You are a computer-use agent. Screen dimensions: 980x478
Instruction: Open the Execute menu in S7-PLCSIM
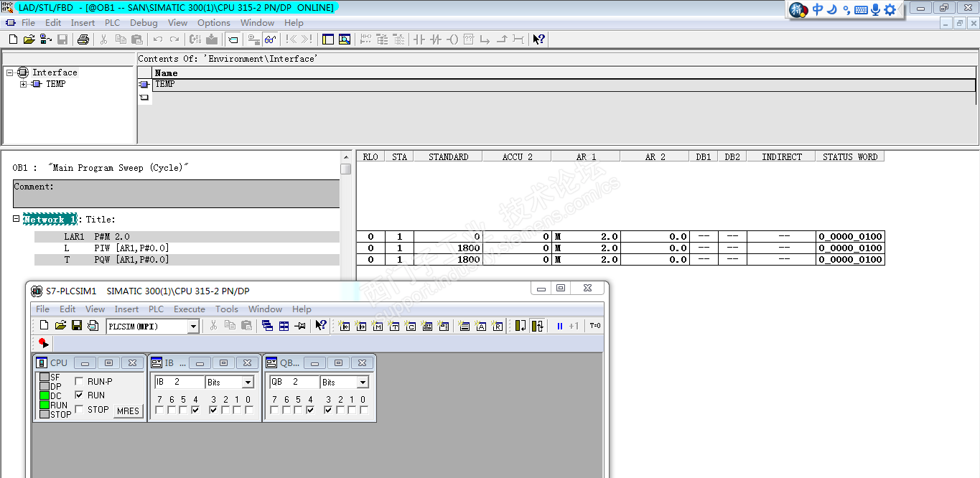point(190,309)
